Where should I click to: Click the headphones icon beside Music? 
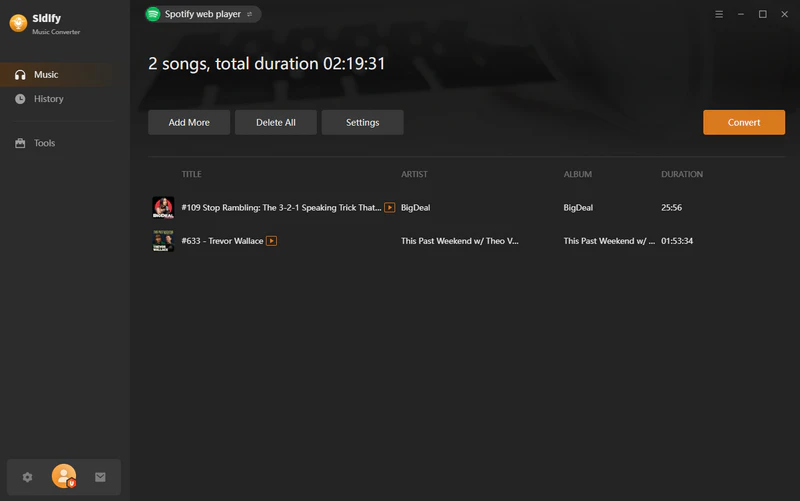(20, 74)
